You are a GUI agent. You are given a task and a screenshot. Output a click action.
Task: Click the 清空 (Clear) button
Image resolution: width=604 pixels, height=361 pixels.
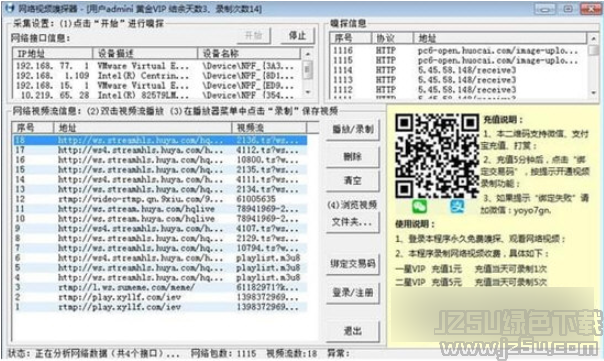352,181
